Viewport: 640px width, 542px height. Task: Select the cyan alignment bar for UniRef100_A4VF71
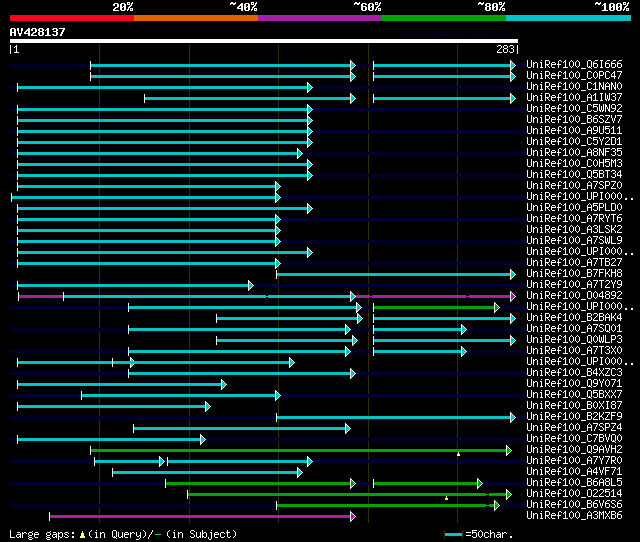(x=207, y=473)
